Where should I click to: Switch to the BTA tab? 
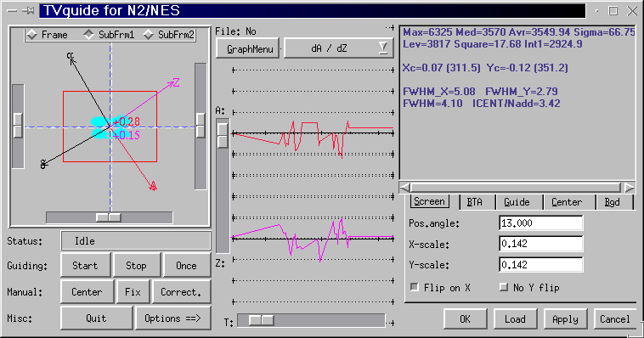(475, 202)
